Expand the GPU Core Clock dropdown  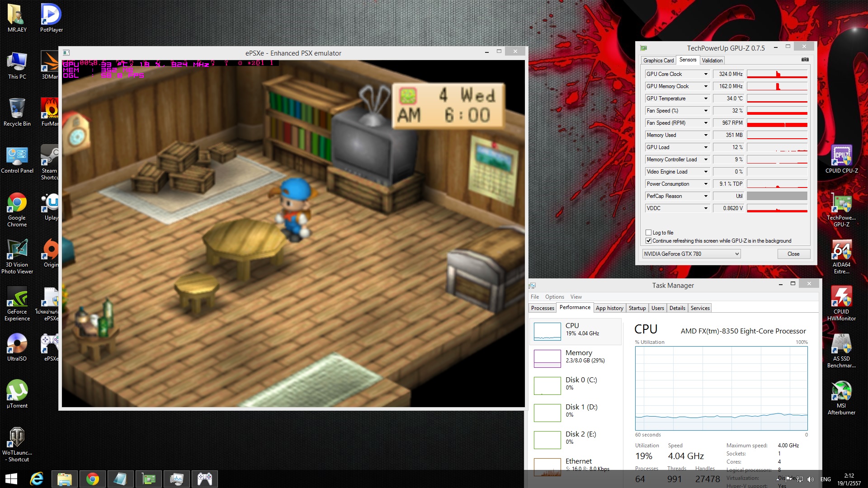click(705, 74)
